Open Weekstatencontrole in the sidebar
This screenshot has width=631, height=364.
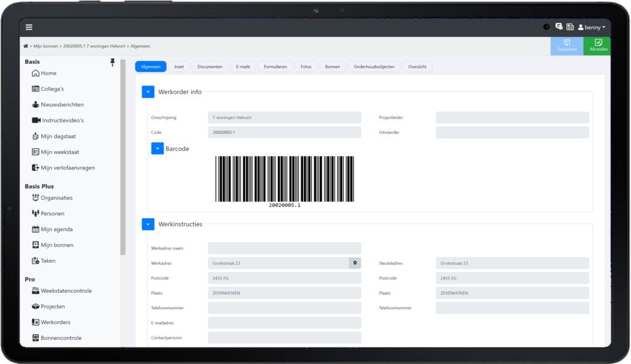[62, 291]
